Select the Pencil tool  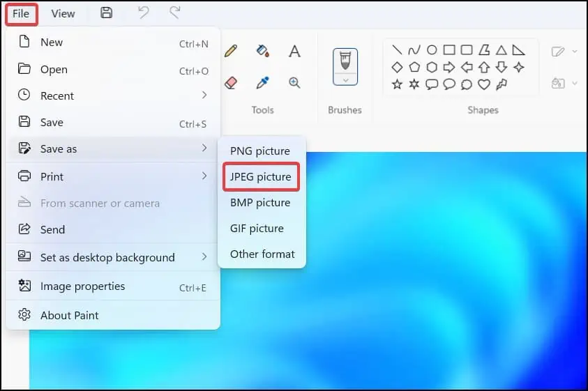pos(231,51)
